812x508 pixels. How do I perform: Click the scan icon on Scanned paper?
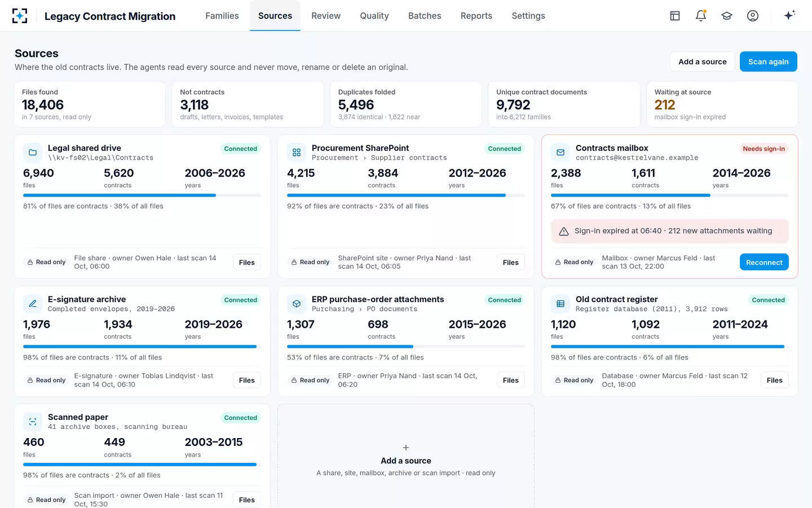point(33,422)
